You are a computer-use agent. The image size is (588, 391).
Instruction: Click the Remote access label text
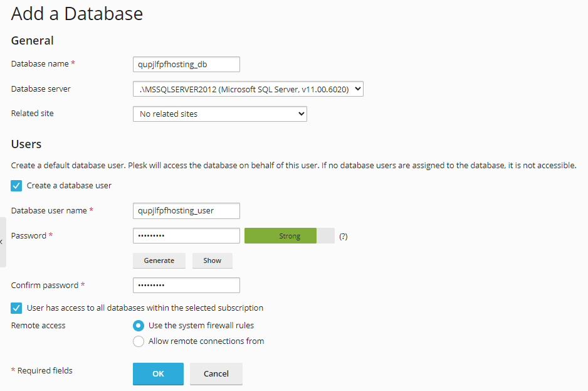[x=38, y=325]
